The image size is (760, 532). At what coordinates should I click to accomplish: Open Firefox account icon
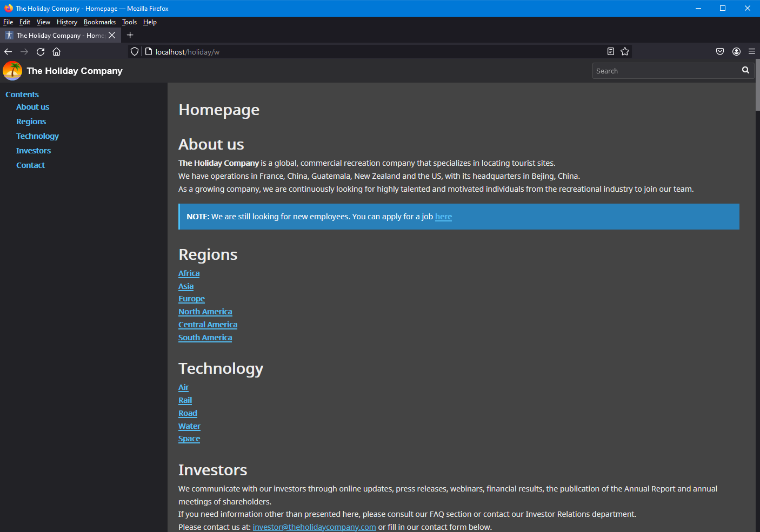coord(736,51)
